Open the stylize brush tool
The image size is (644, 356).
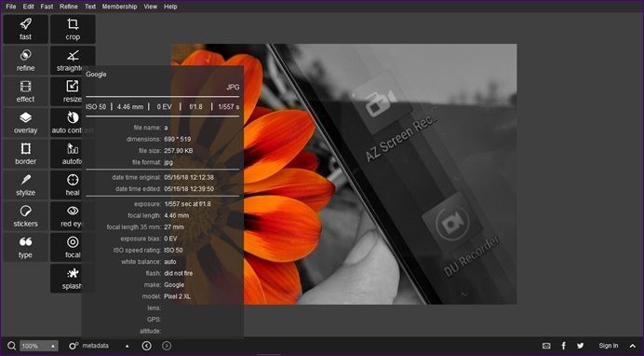point(25,185)
